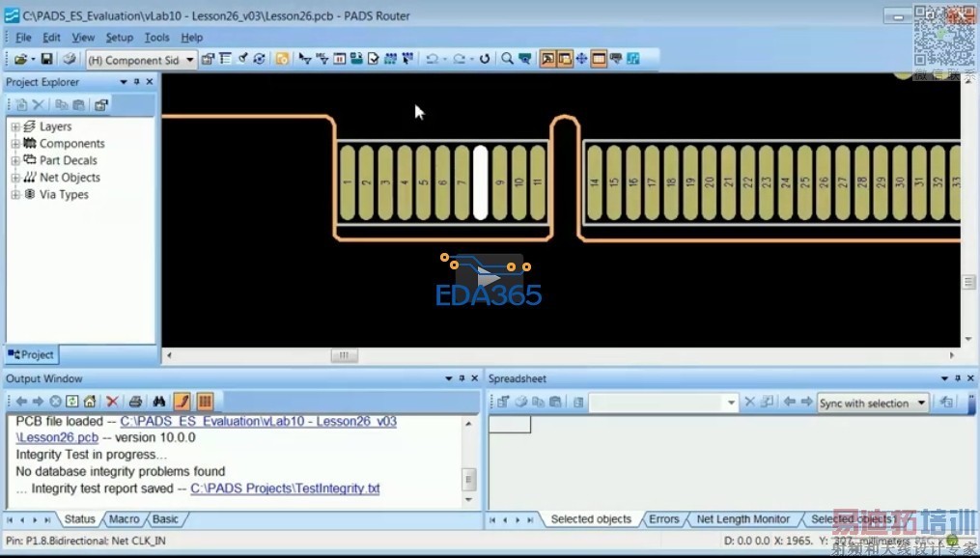Click the horizontal scrollbar thumb under the canvas
The width and height of the screenshot is (980, 558).
click(344, 355)
